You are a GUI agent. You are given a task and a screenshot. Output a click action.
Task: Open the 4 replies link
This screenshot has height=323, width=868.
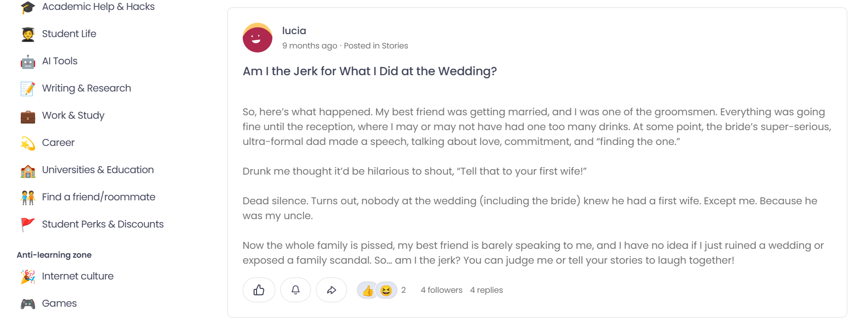(486, 290)
